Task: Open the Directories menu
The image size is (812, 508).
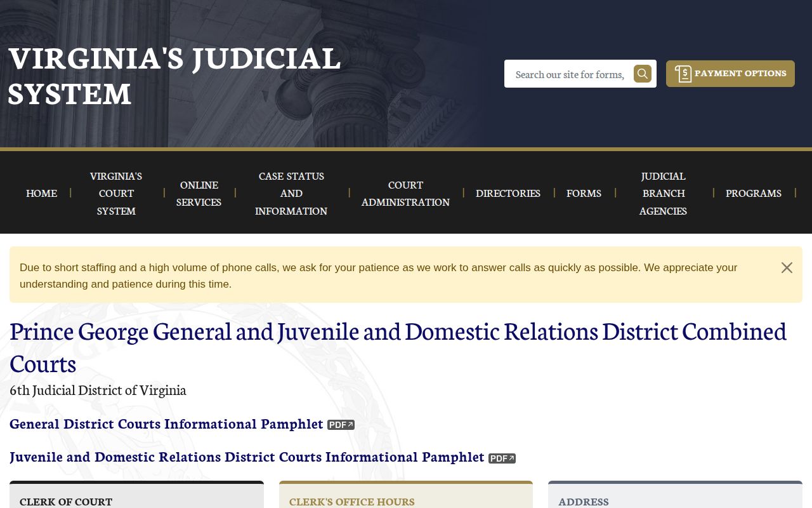Action: tap(508, 193)
